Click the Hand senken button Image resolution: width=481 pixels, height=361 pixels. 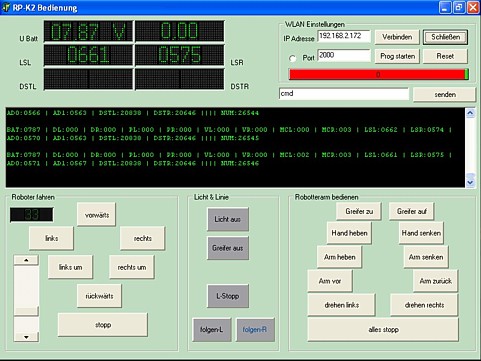point(421,233)
